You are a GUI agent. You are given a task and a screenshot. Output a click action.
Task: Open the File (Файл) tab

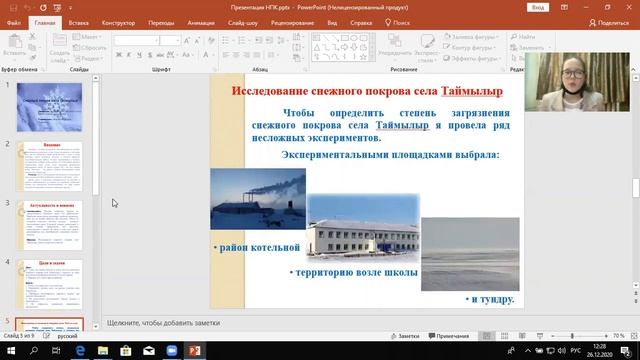pyautogui.click(x=14, y=23)
